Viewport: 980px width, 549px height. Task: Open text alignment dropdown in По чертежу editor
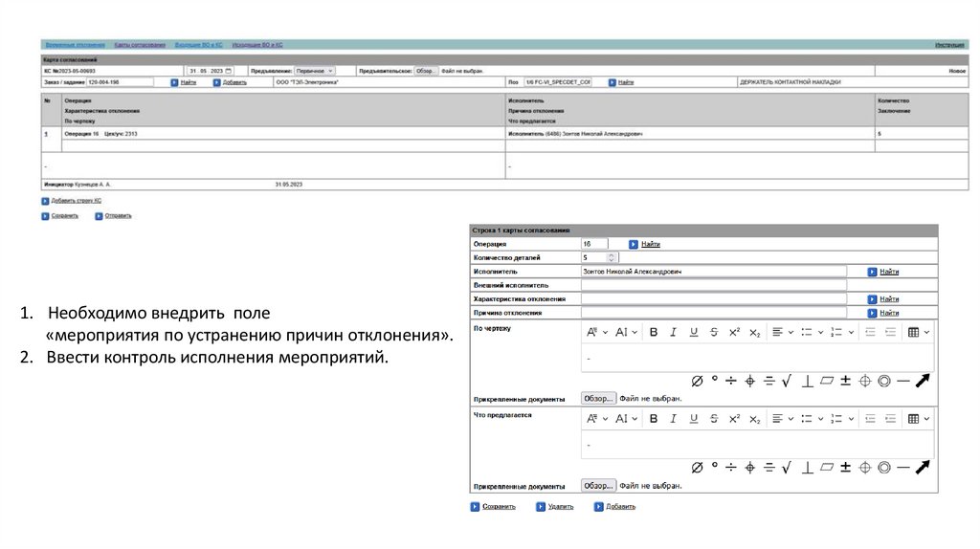coord(783,332)
